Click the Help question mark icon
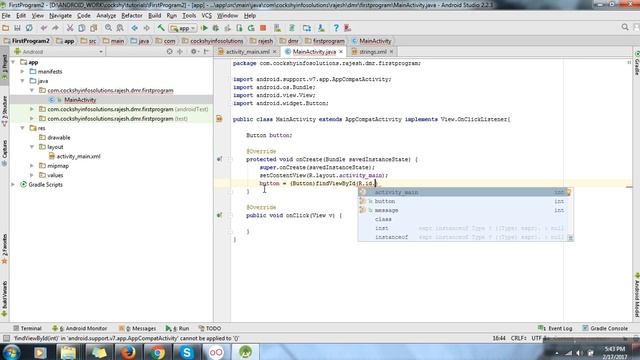Image resolution: width=640 pixels, height=360 pixels. coord(336,28)
